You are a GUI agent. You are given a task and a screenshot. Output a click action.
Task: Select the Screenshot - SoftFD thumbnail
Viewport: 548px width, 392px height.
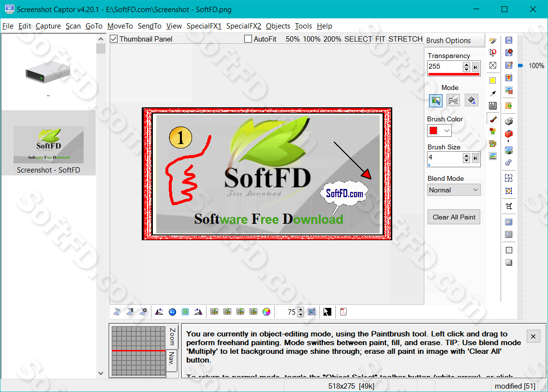(x=48, y=143)
